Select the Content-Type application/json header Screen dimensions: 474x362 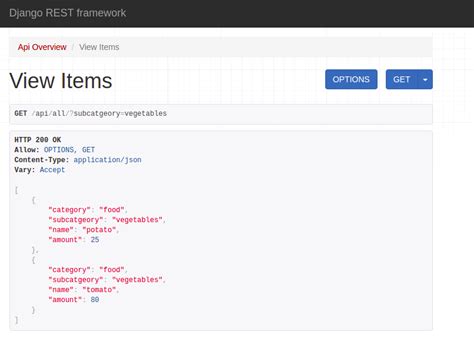(78, 160)
